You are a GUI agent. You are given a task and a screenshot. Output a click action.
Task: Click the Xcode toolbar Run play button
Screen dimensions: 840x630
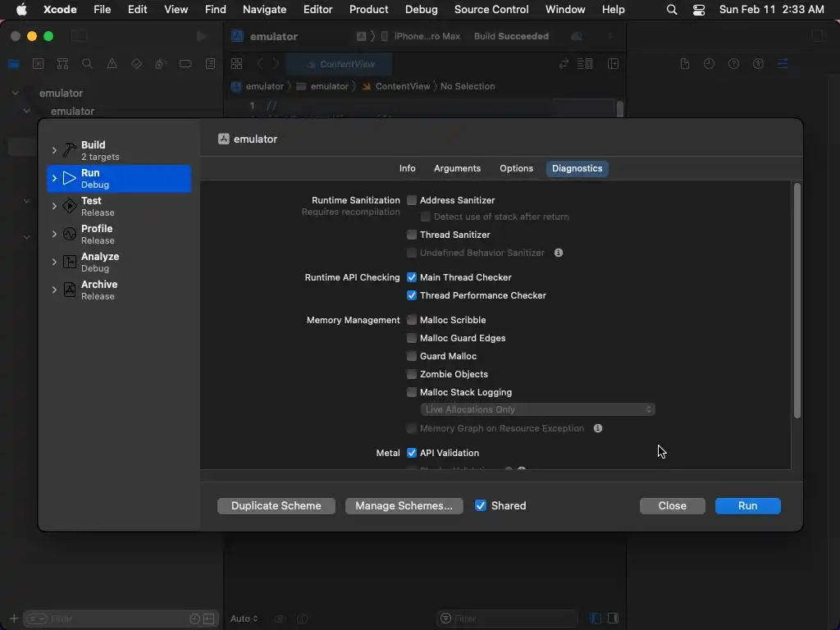coord(202,36)
